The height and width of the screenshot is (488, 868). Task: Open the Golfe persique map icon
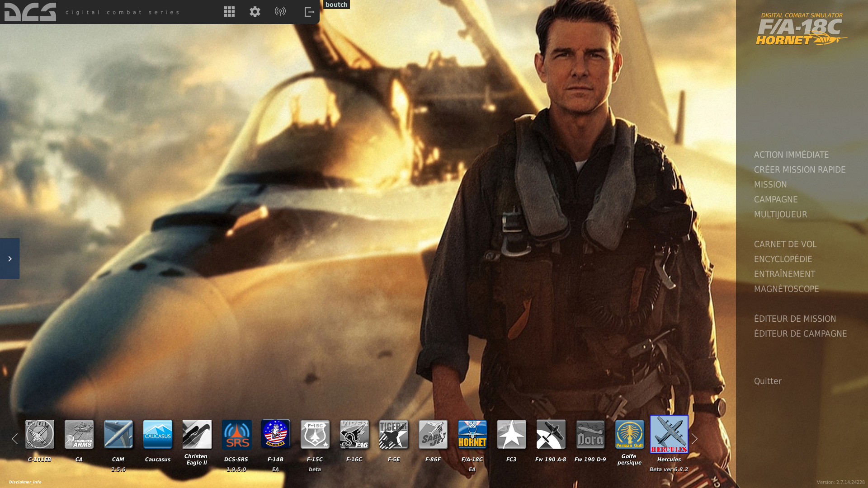click(x=629, y=435)
